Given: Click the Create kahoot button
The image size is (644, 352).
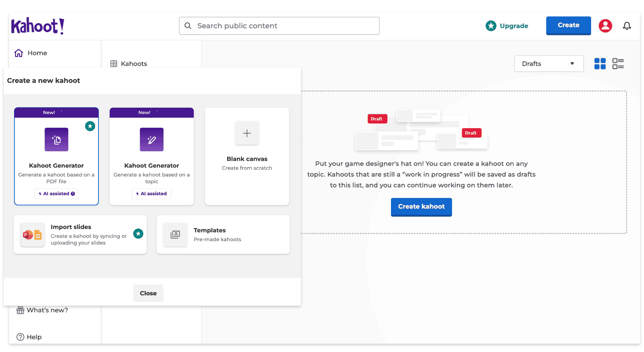Looking at the screenshot, I should 421,207.
